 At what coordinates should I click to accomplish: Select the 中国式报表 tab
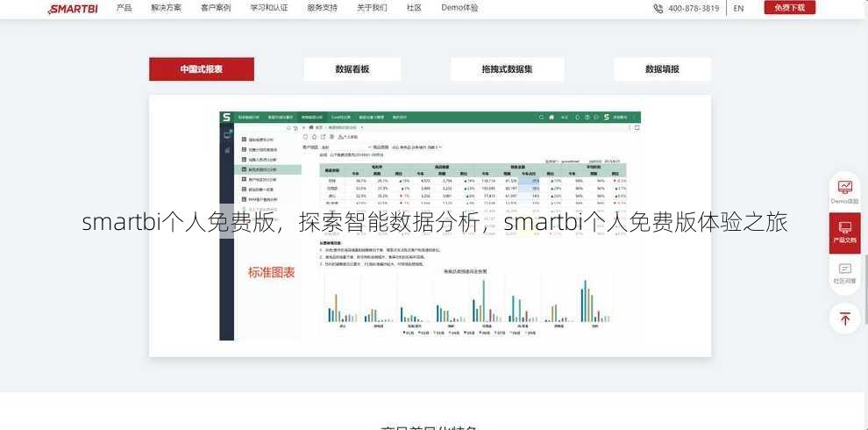point(202,69)
